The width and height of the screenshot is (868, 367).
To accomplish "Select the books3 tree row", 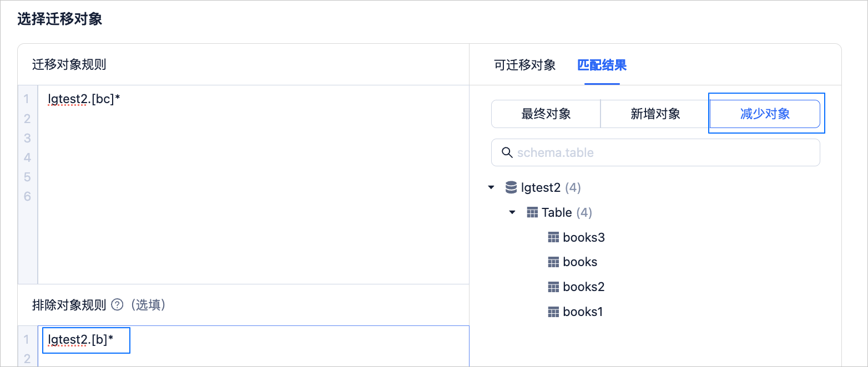I will tap(576, 237).
